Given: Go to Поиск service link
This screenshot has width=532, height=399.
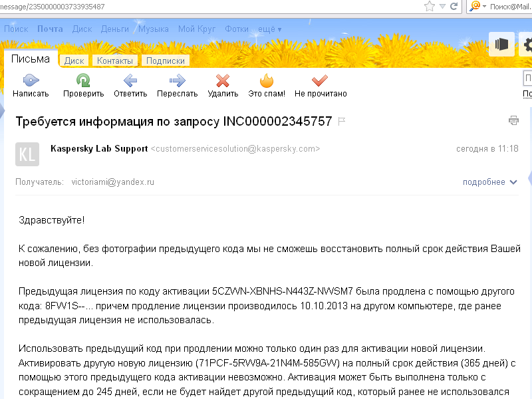Looking at the screenshot, I should coord(16,29).
